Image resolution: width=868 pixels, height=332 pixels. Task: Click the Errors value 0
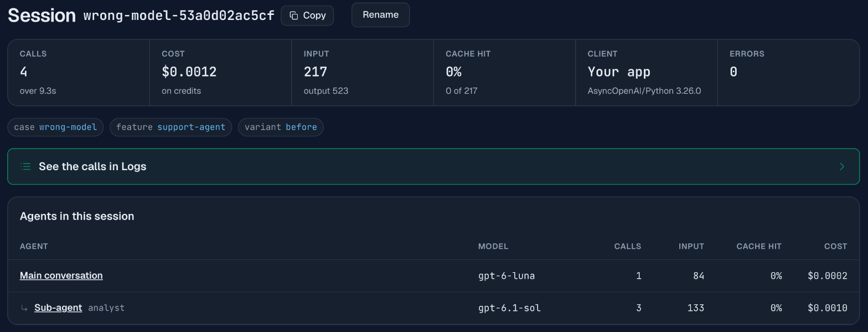pos(733,72)
